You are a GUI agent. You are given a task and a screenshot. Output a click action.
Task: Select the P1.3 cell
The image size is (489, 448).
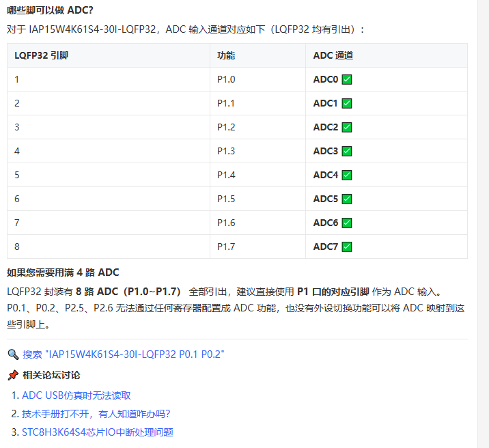pyautogui.click(x=258, y=151)
